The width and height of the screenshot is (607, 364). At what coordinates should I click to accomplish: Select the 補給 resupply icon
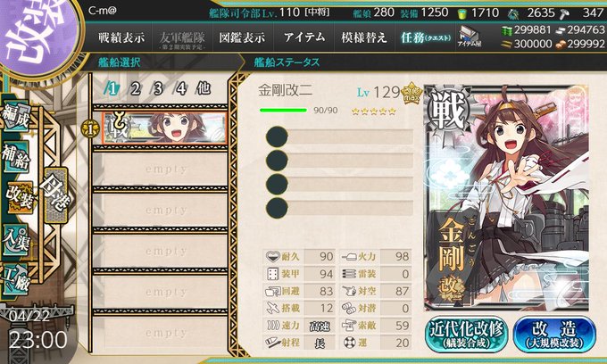pyautogui.click(x=16, y=157)
